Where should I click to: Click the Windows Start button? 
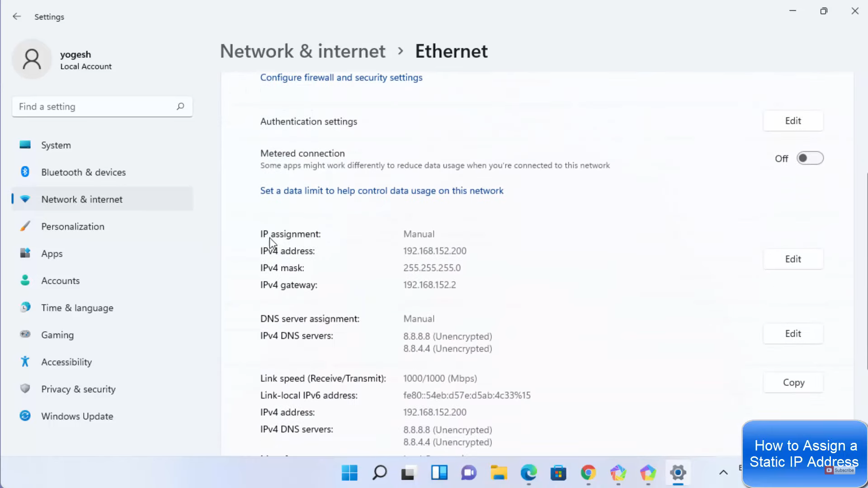[x=349, y=473]
